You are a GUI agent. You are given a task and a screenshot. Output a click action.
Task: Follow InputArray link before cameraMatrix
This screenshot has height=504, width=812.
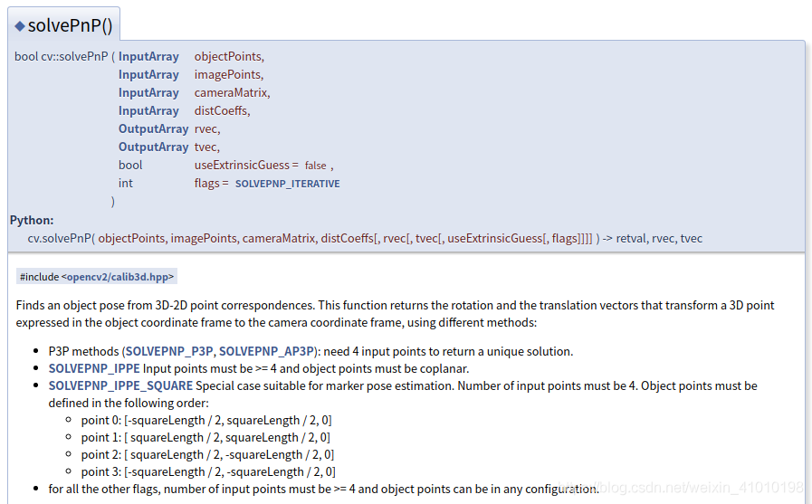148,92
